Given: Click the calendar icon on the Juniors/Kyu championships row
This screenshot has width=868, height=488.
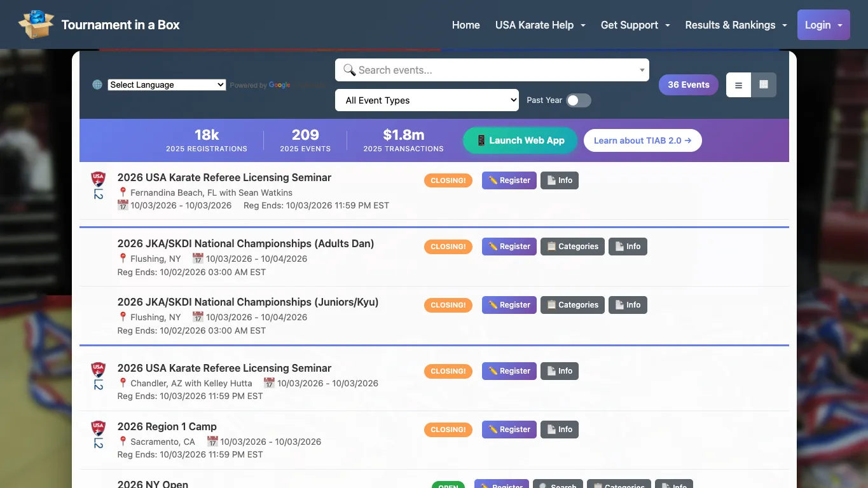Looking at the screenshot, I should tap(198, 317).
